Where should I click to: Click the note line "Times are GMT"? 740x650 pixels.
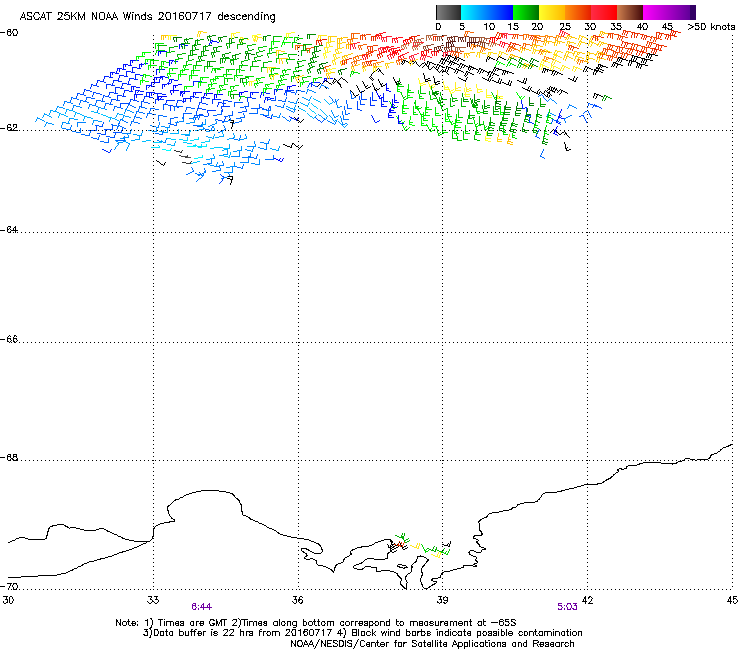pyautogui.click(x=193, y=623)
